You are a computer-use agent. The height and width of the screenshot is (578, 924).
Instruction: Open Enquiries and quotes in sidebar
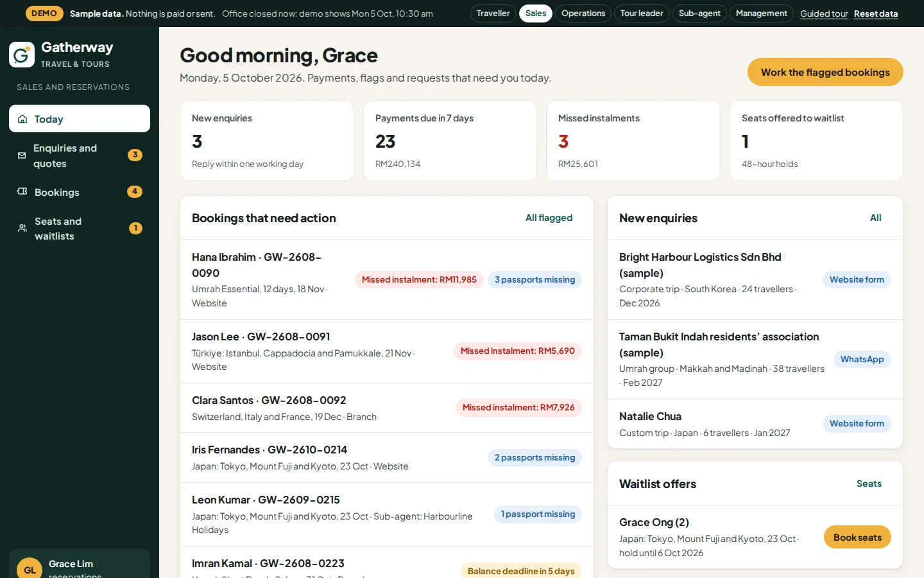(x=80, y=155)
